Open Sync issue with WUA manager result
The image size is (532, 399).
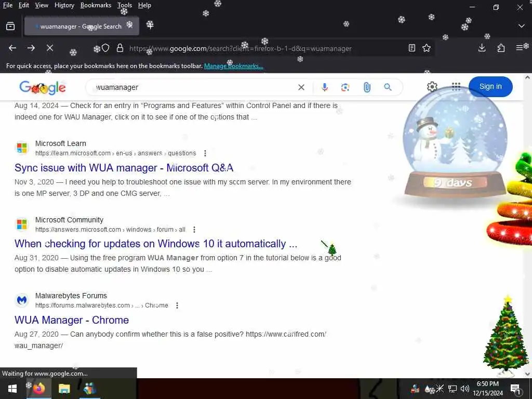[124, 168]
